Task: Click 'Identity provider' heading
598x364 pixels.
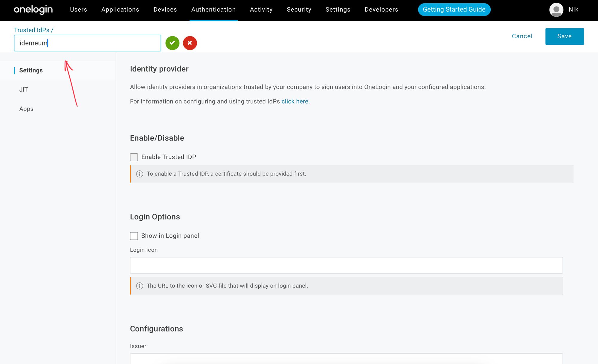Action: 159,69
